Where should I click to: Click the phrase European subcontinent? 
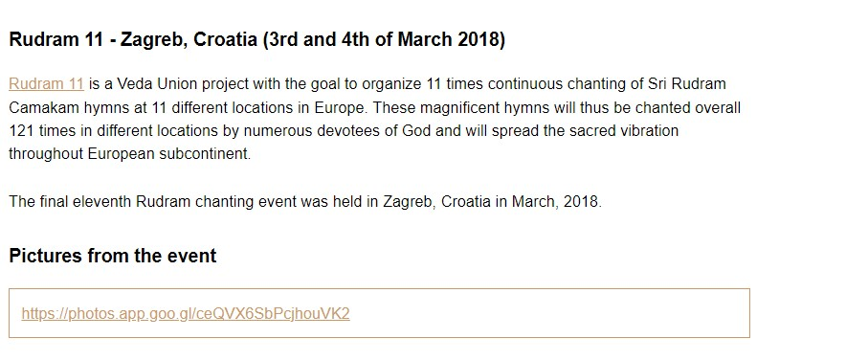point(168,154)
